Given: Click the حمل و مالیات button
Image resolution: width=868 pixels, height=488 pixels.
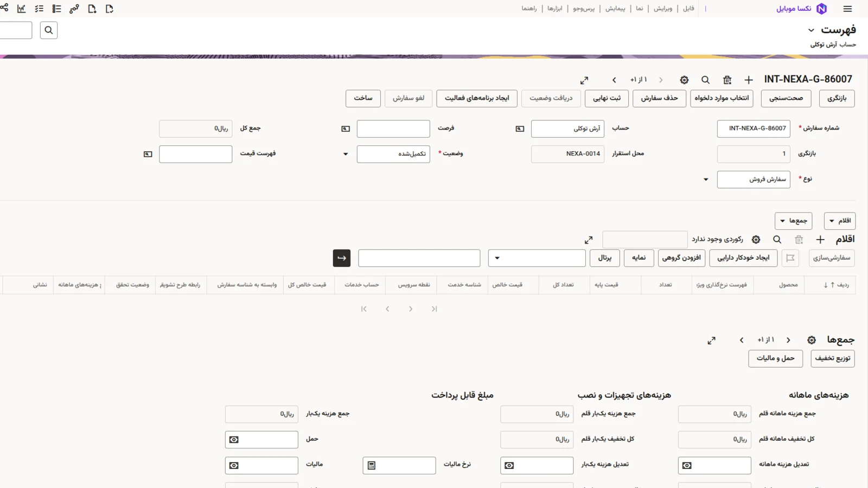Looking at the screenshot, I should point(775,358).
